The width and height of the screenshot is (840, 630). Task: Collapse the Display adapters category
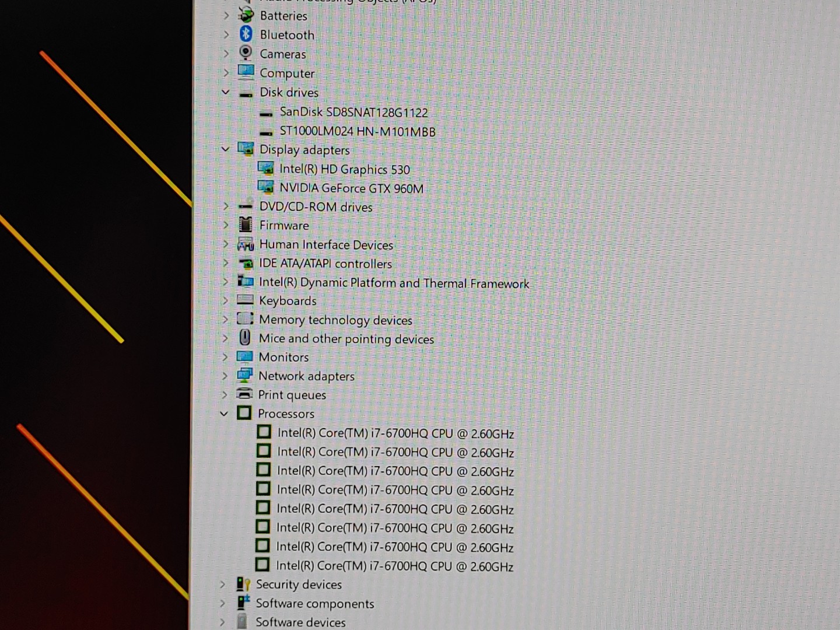226,149
